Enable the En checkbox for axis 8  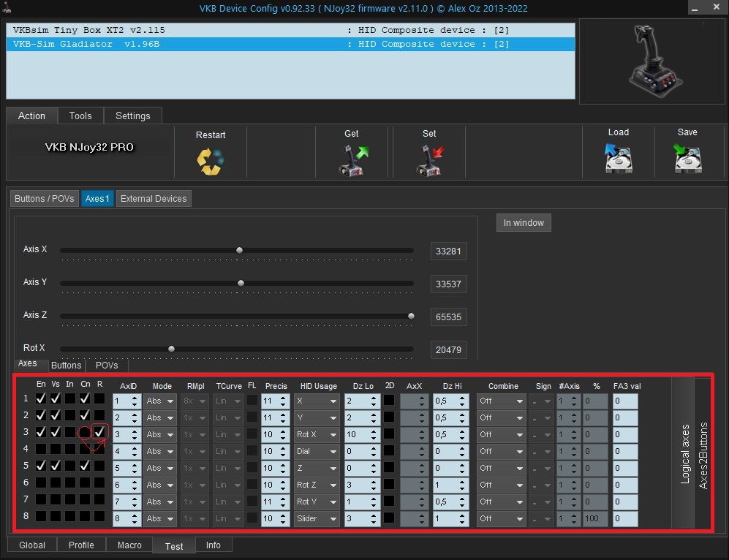click(x=41, y=516)
